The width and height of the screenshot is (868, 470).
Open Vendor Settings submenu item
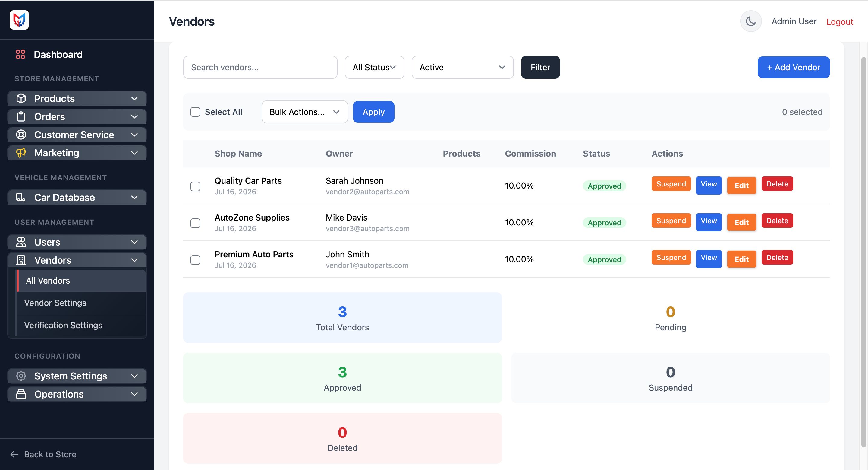[x=55, y=303]
